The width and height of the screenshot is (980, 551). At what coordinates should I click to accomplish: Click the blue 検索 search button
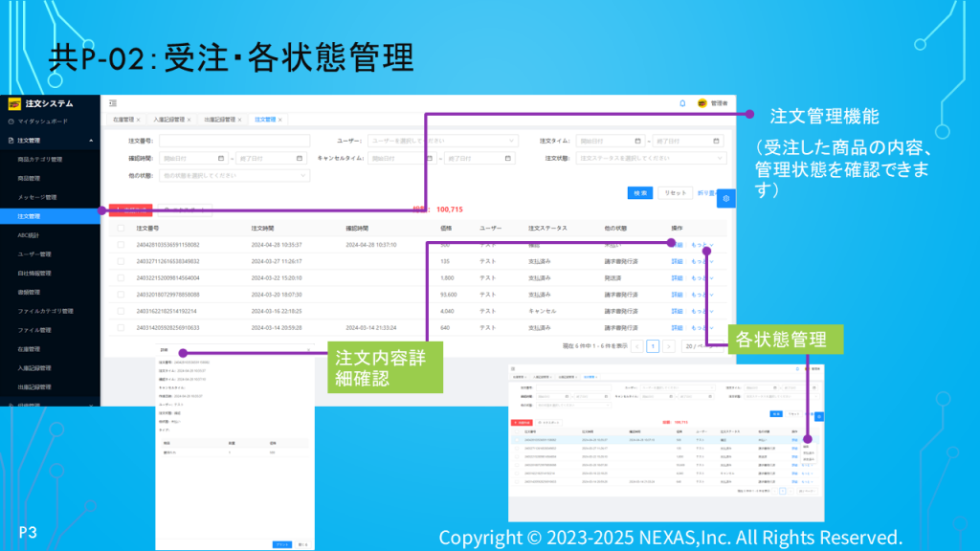[640, 193]
